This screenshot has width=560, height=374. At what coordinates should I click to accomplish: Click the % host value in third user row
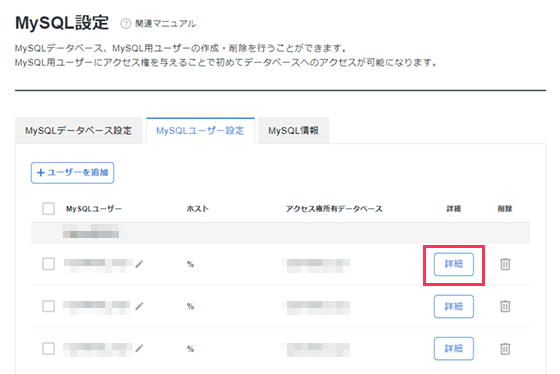tap(190, 349)
